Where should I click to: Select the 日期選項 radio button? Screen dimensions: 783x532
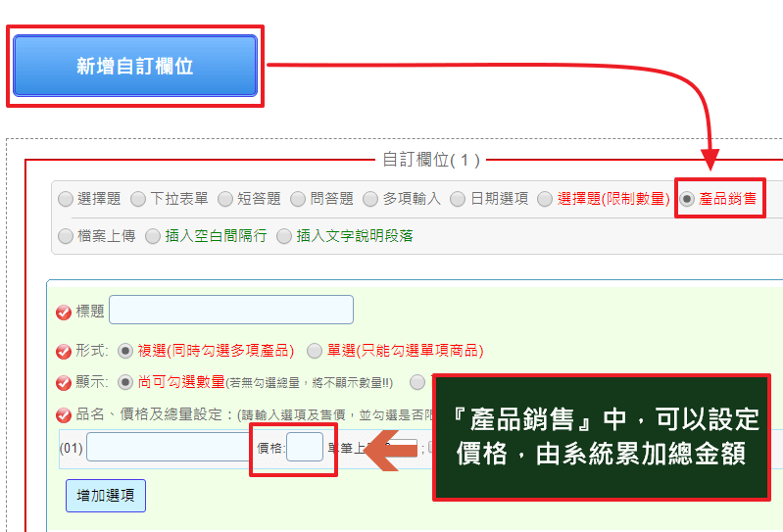[x=458, y=199]
